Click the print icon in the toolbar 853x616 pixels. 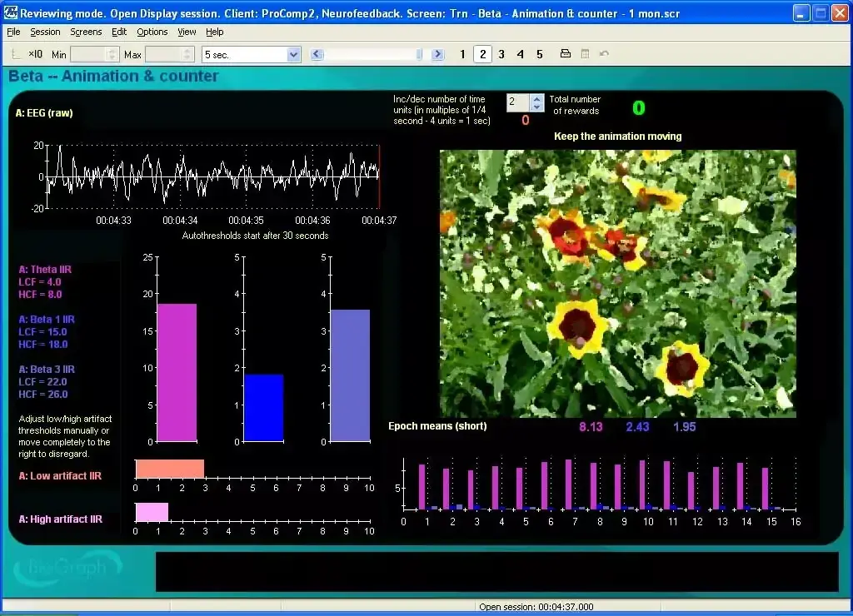pyautogui.click(x=565, y=54)
